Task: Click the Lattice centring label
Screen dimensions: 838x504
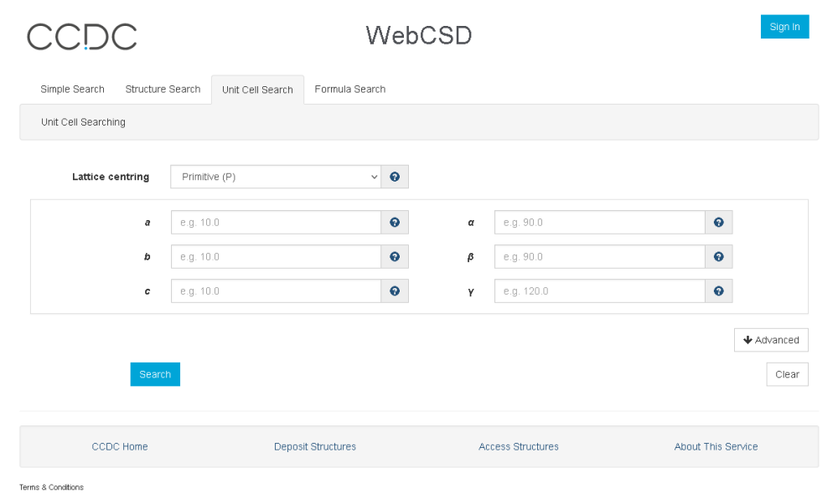Action: pos(111,177)
